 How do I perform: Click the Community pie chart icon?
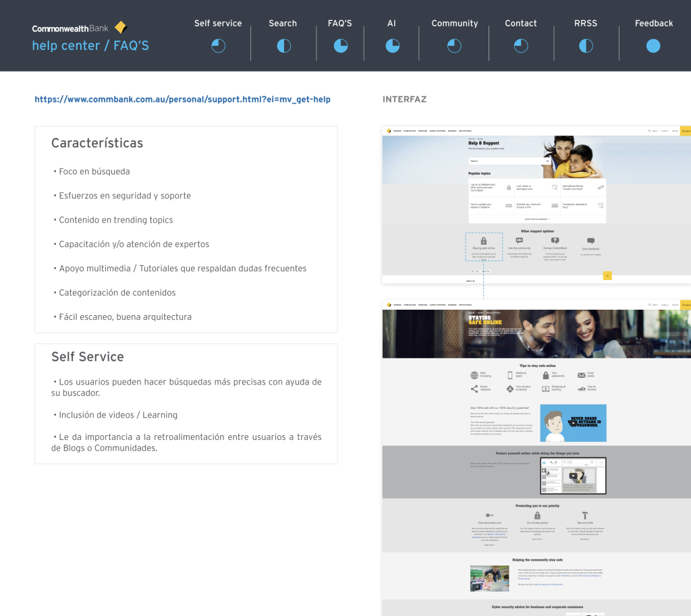click(454, 46)
